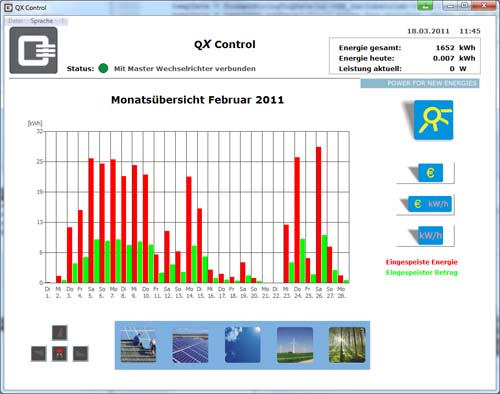Click the x-axis label 'Mo 28.'
The width and height of the screenshot is (500, 394).
[341, 292]
